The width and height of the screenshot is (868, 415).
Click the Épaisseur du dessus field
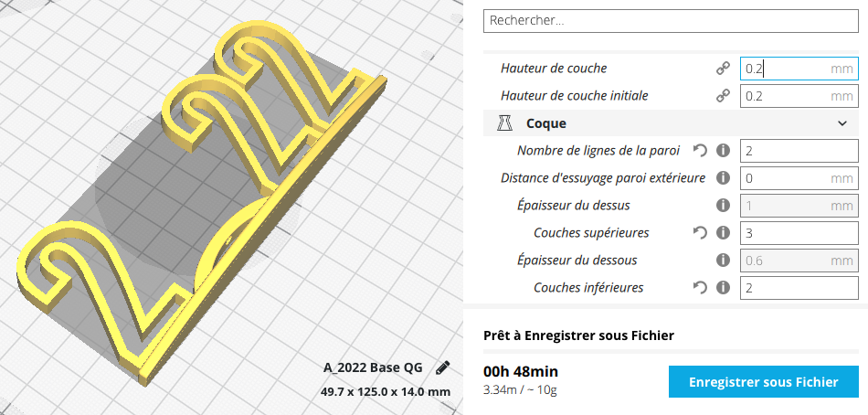coord(799,206)
